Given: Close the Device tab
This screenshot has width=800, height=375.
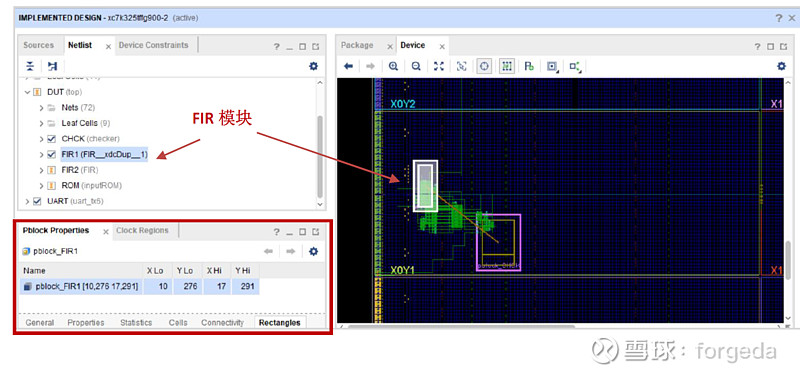Looking at the screenshot, I should tap(442, 46).
